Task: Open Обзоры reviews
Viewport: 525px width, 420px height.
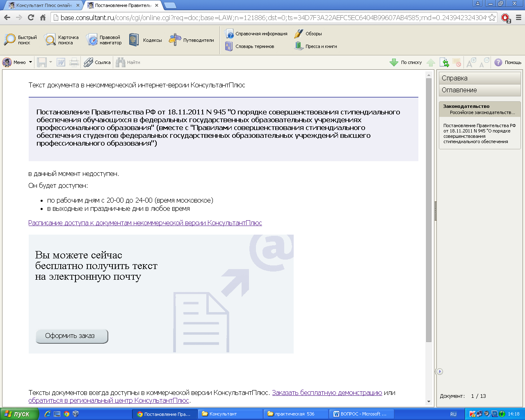Action: point(308,34)
